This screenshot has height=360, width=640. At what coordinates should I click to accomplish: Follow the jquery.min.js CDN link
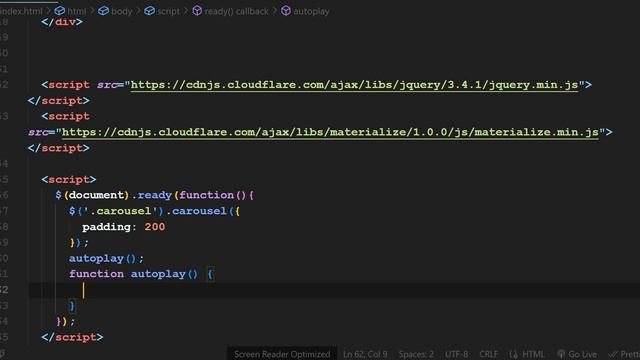[x=354, y=85]
